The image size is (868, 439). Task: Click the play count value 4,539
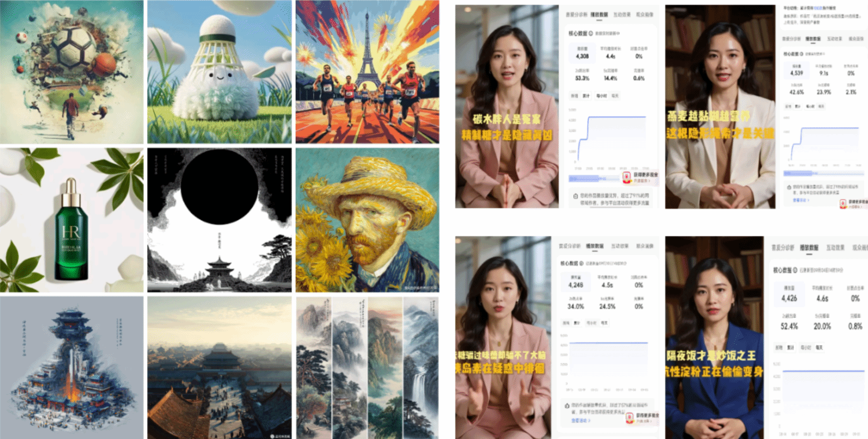pos(796,73)
